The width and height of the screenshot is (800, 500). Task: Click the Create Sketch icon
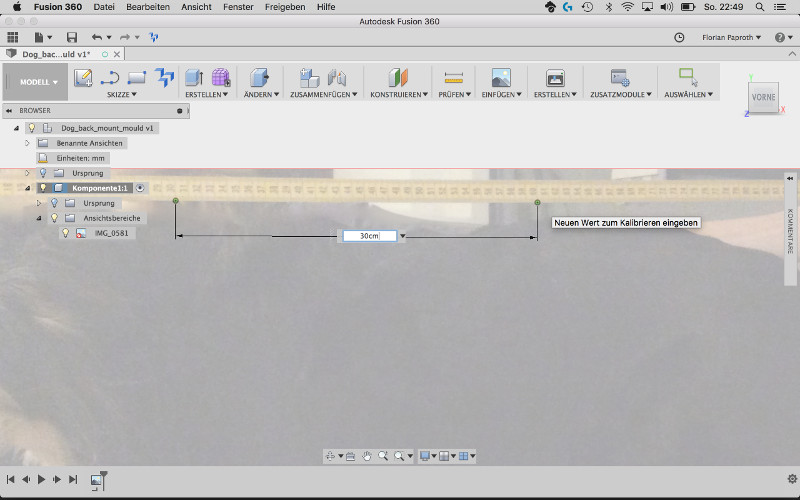tap(84, 78)
